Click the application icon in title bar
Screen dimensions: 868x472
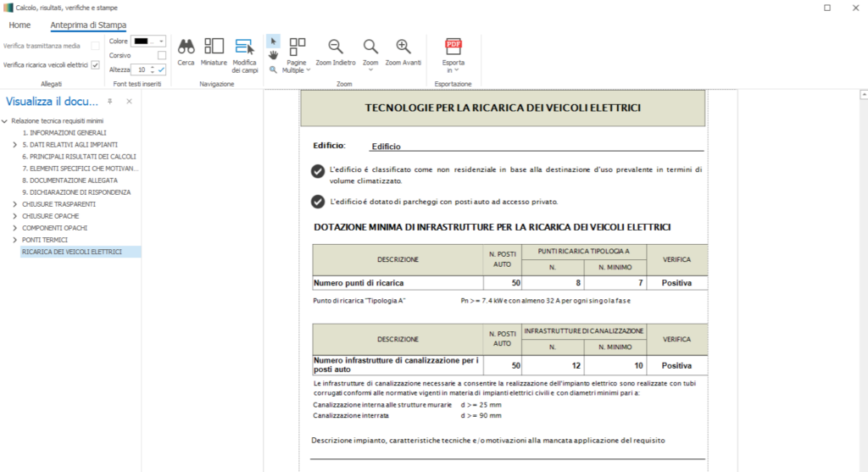coord(8,8)
